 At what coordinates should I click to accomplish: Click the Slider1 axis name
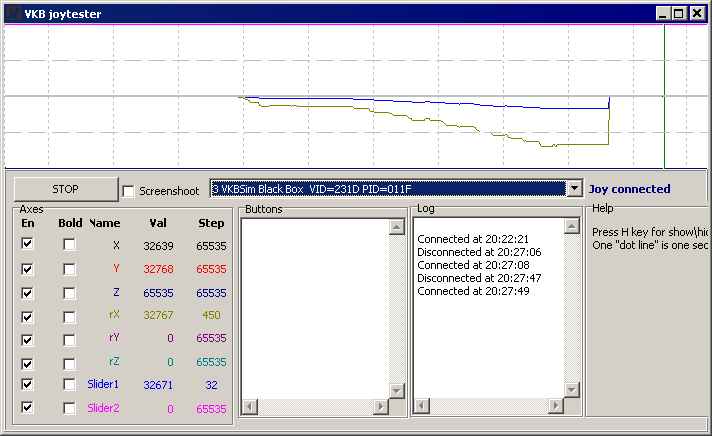[x=103, y=384]
